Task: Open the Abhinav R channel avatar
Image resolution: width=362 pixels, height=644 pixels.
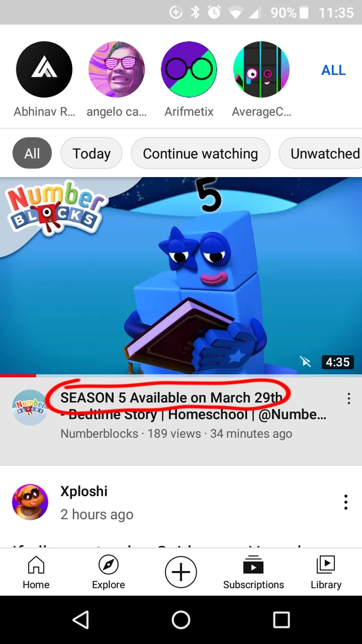Action: pyautogui.click(x=44, y=70)
